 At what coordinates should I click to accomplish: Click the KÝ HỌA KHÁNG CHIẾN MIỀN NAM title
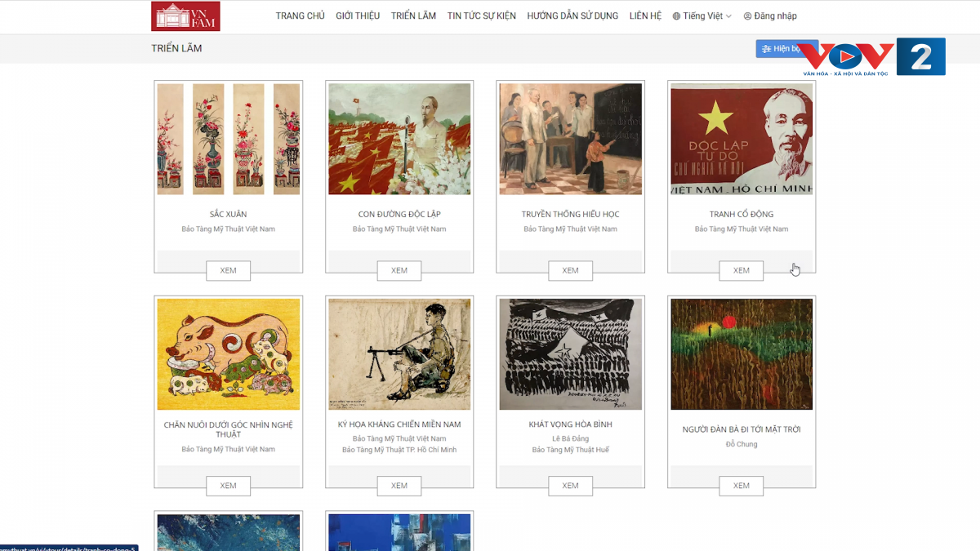pos(399,424)
